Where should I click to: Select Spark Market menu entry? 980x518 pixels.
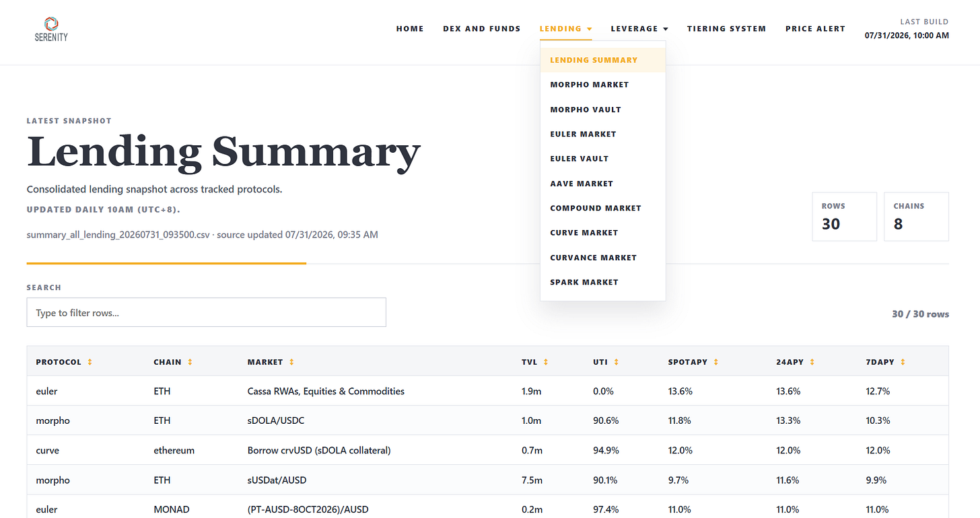click(x=603, y=283)
